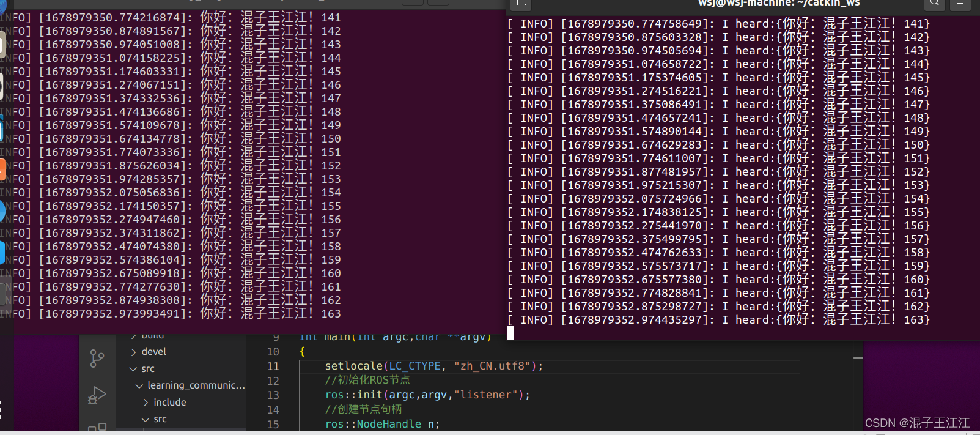Image resolution: width=980 pixels, height=435 pixels.
Task: Expand the devel folder chevron
Action: pos(133,352)
